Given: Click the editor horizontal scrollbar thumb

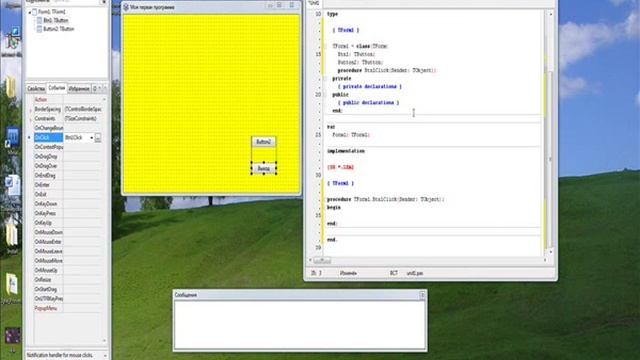Looking at the screenshot, I should tap(322, 260).
